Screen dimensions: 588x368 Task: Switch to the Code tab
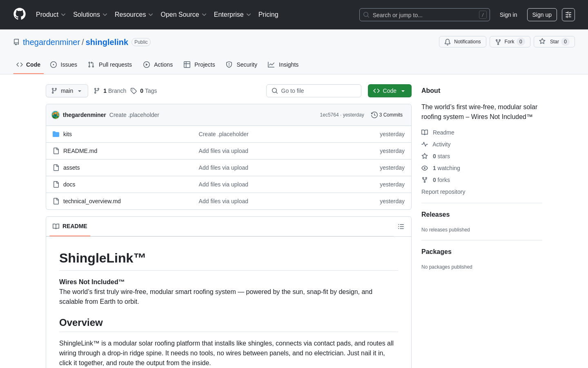(29, 65)
